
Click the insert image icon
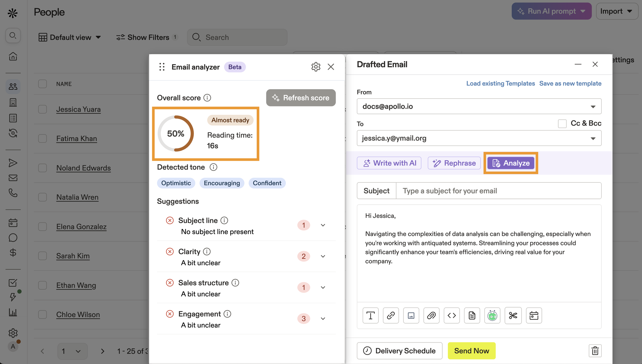pos(411,316)
